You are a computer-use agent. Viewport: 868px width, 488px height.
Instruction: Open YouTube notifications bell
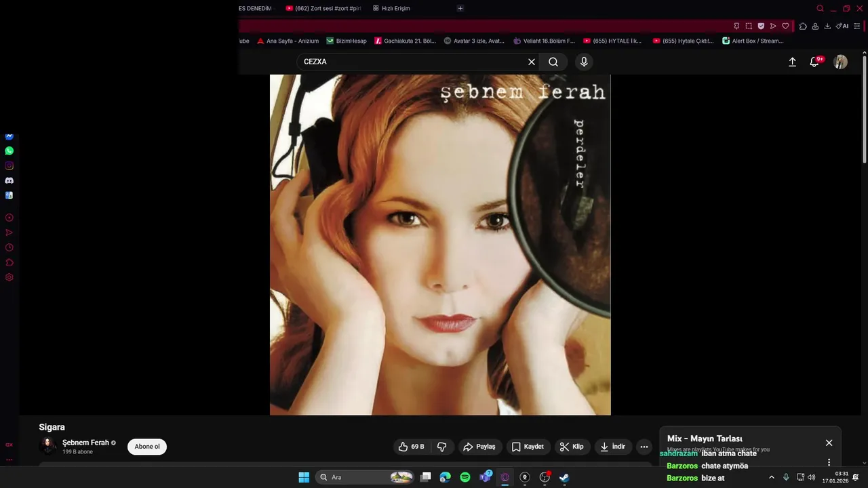[x=815, y=62]
